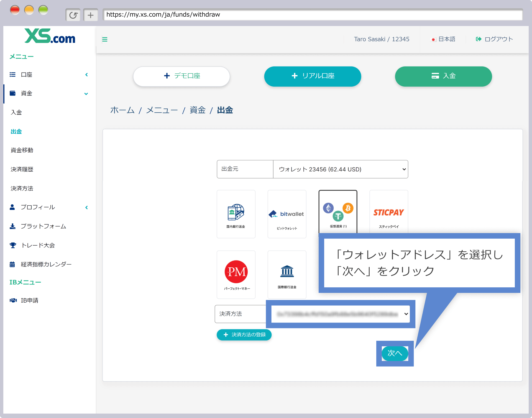Select 国際銀行送金 payment method card
Viewport: 532px width, 418px height.
[287, 275]
